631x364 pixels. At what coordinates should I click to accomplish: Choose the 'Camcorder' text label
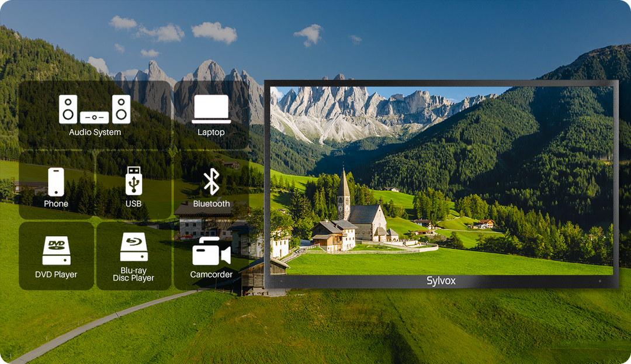tap(211, 275)
